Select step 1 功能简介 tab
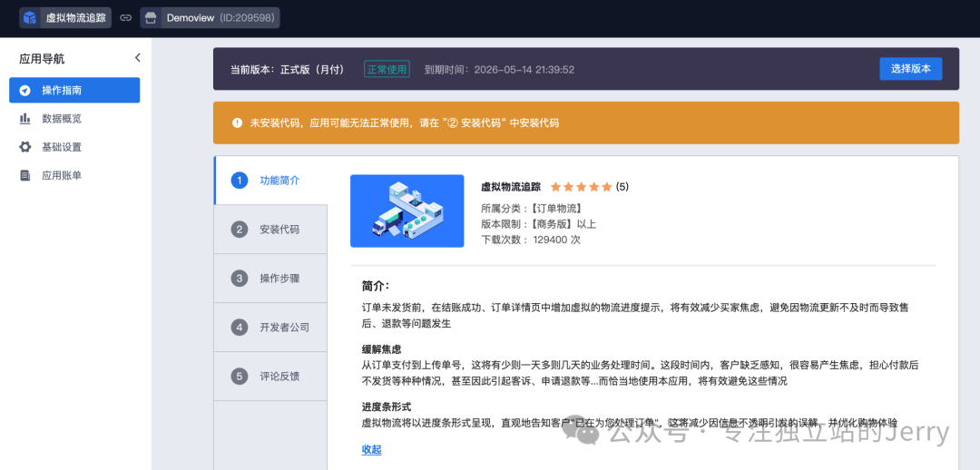This screenshot has width=980, height=470. coord(270,181)
